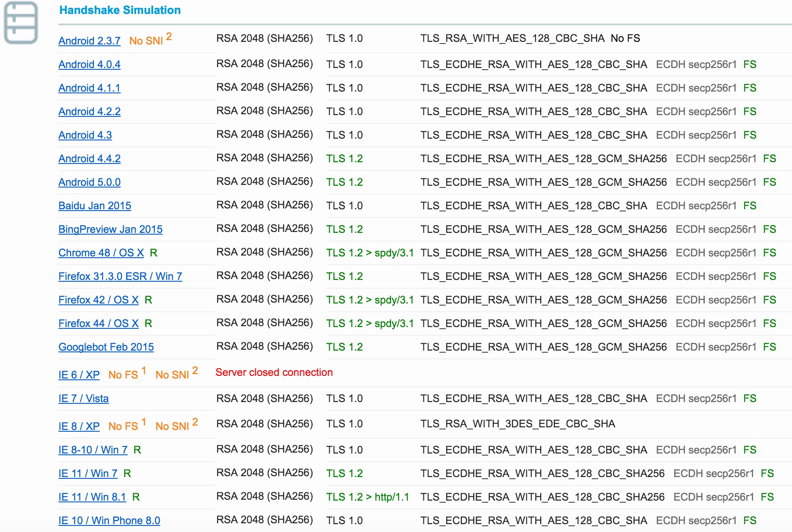Open Baidu Jan 2015 client details
Viewport: 792px width, 532px height.
click(95, 206)
